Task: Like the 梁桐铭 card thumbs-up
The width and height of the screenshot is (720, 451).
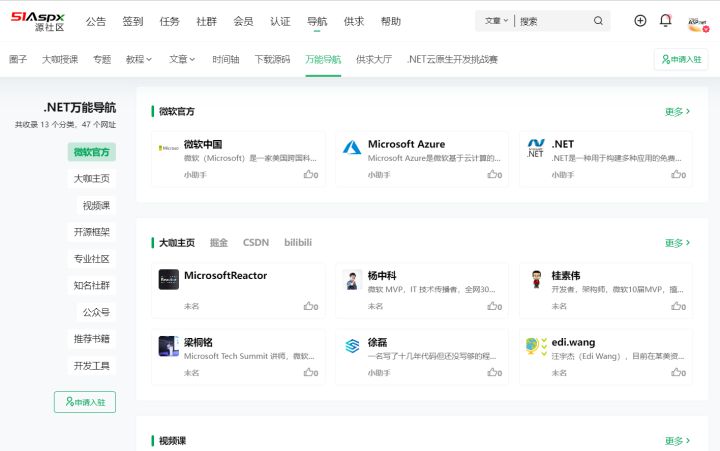Action: (310, 372)
